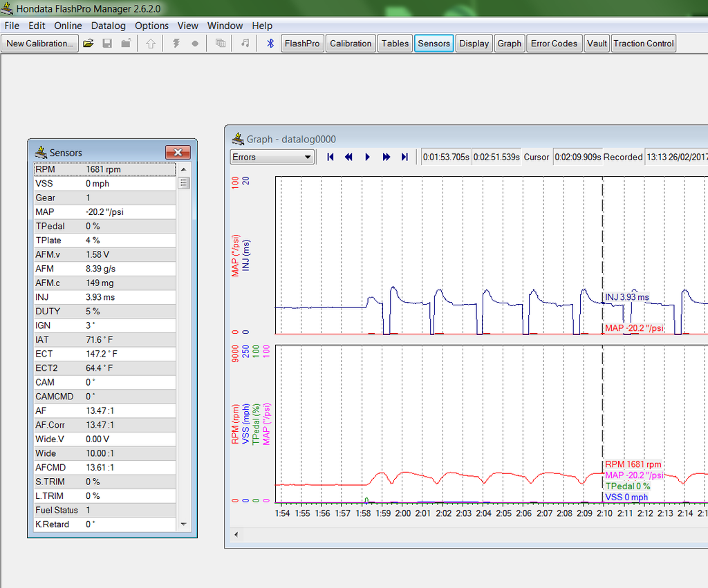
Task: Select the VSS sensor row
Action: pyautogui.click(x=105, y=184)
